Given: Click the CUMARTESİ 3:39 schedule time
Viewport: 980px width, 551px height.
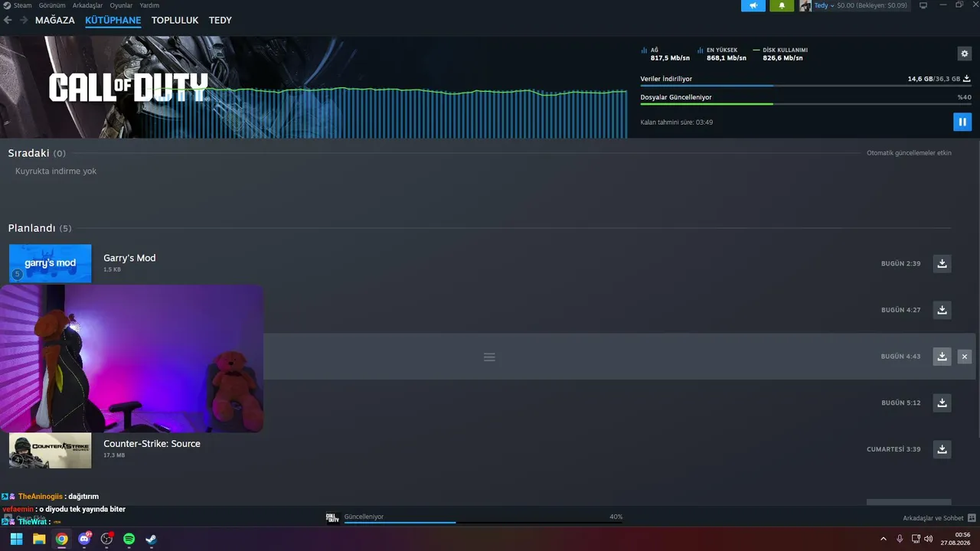Looking at the screenshot, I should (893, 449).
